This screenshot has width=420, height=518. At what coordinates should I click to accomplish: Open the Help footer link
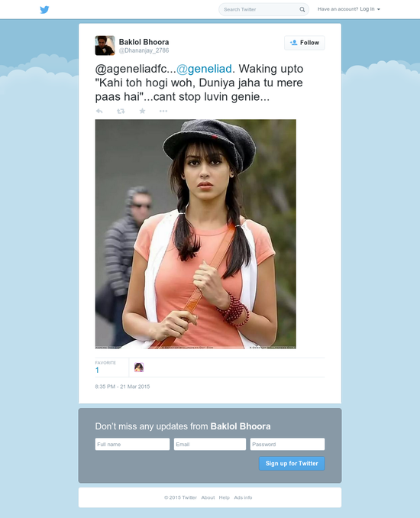pyautogui.click(x=225, y=497)
